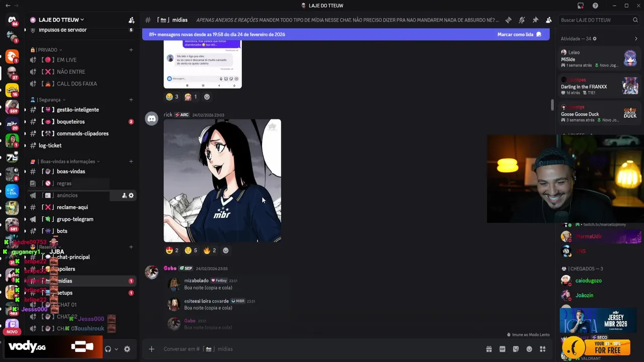Image resolution: width=644 pixels, height=362 pixels.
Task: Open Gabo's username in message
Action: pyautogui.click(x=170, y=268)
